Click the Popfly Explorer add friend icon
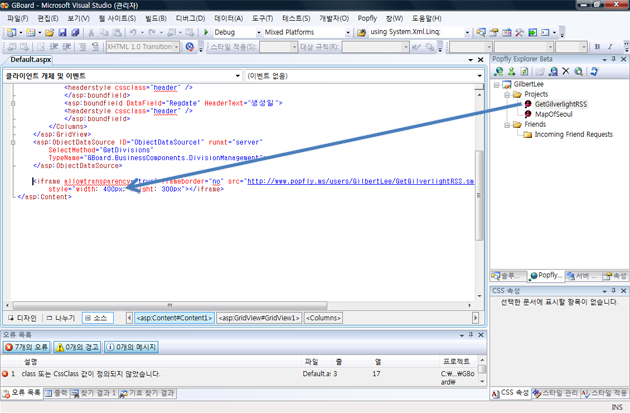The height and width of the screenshot is (413, 630). pyautogui.click(x=511, y=72)
